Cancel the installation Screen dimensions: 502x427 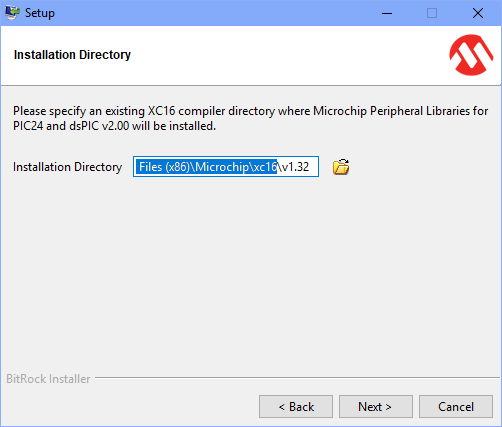pyautogui.click(x=456, y=407)
